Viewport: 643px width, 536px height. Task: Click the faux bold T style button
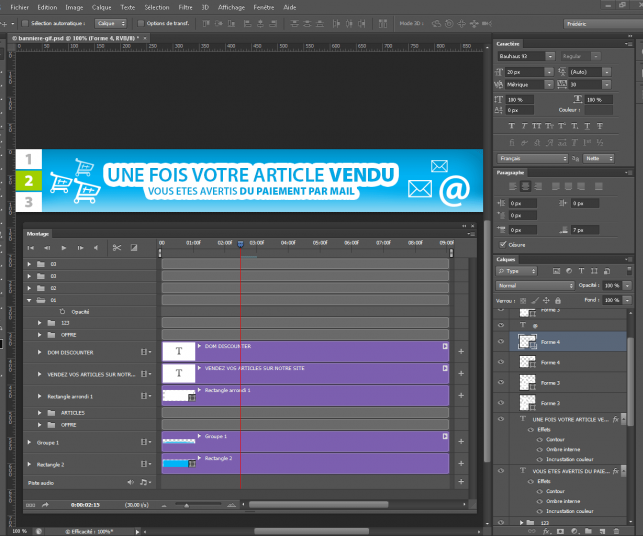[x=511, y=126]
